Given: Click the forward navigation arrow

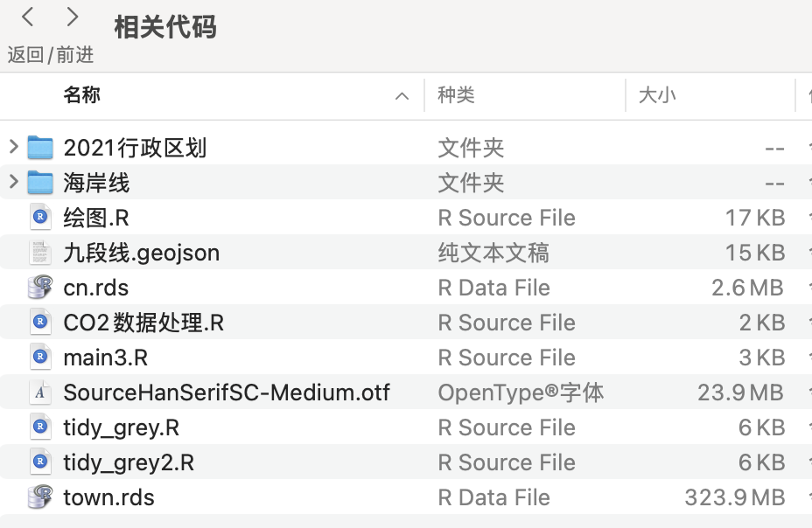Looking at the screenshot, I should click(73, 17).
